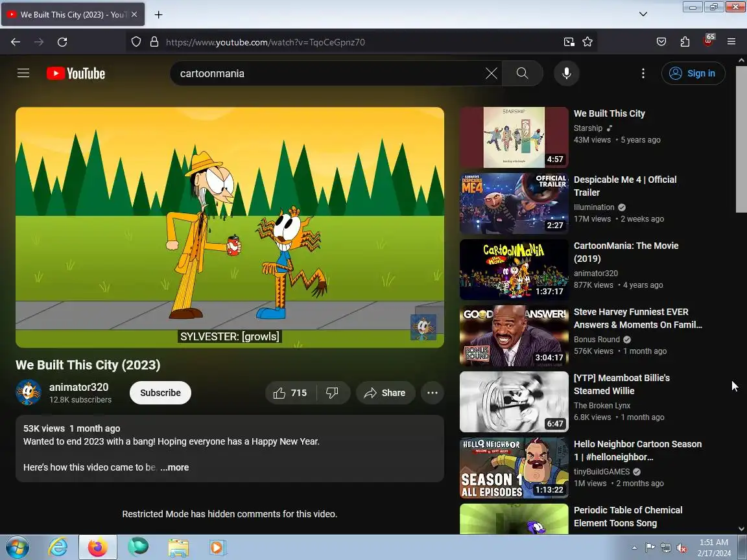Click the Steve Harvey Good Answer thumbnail
This screenshot has height=560, width=747.
pos(514,336)
